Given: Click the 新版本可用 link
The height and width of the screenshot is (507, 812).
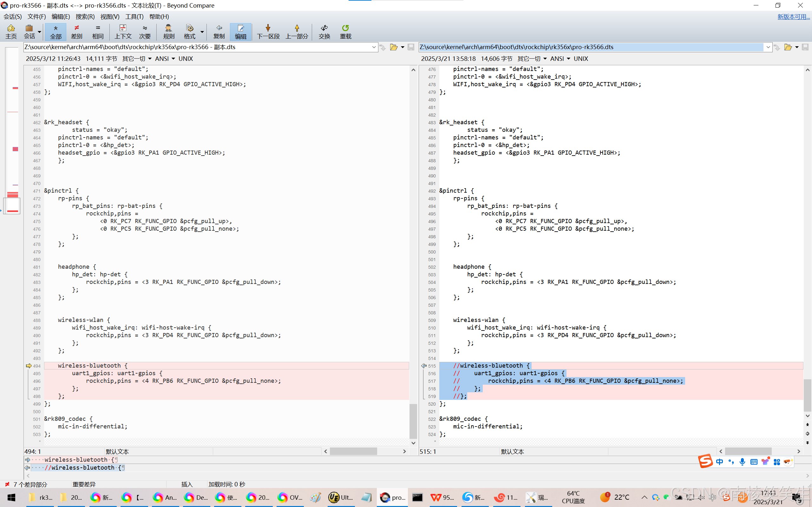Looking at the screenshot, I should (x=793, y=16).
